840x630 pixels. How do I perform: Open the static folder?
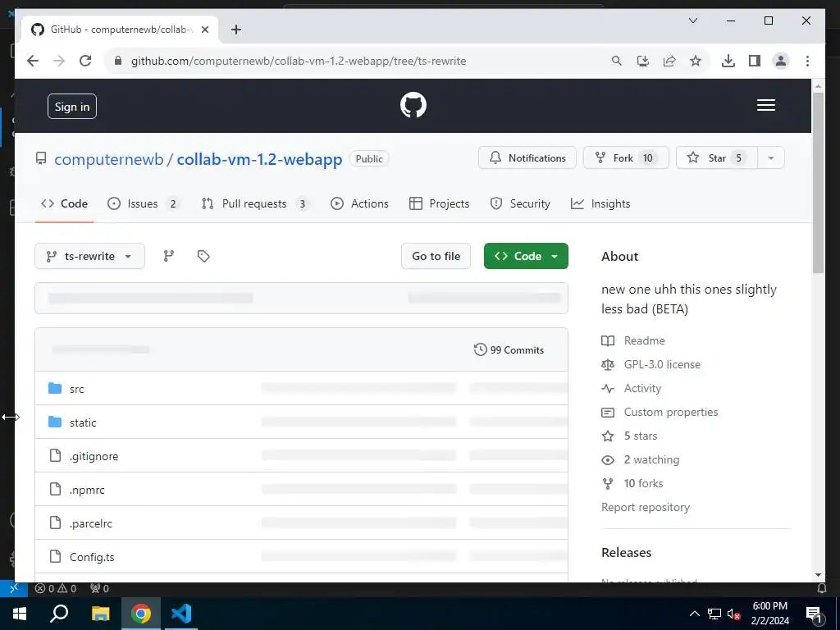tap(83, 422)
